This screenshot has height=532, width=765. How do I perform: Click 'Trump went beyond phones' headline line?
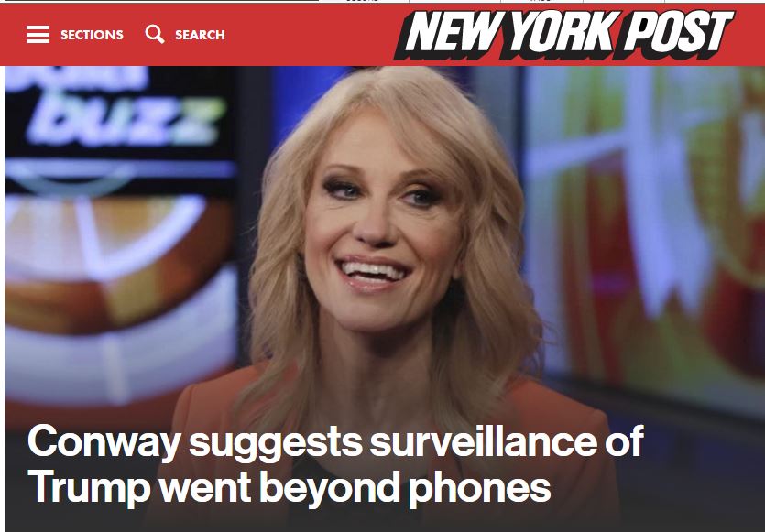pyautogui.click(x=290, y=488)
